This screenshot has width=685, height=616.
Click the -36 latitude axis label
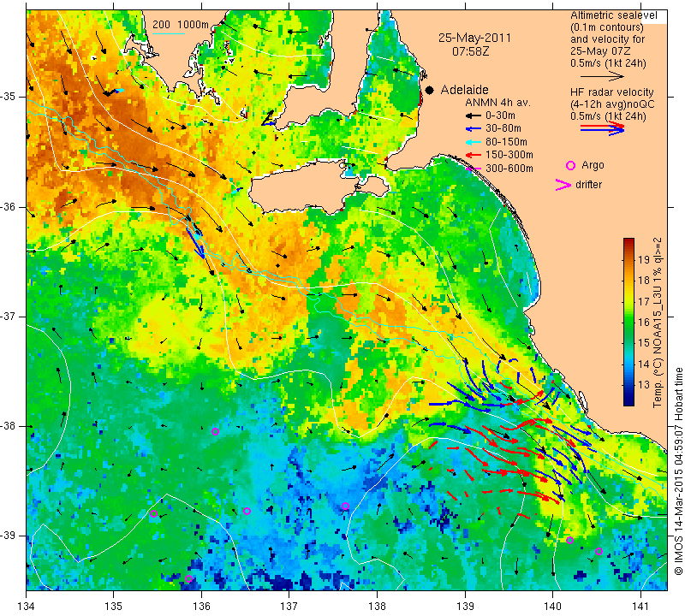click(8, 206)
